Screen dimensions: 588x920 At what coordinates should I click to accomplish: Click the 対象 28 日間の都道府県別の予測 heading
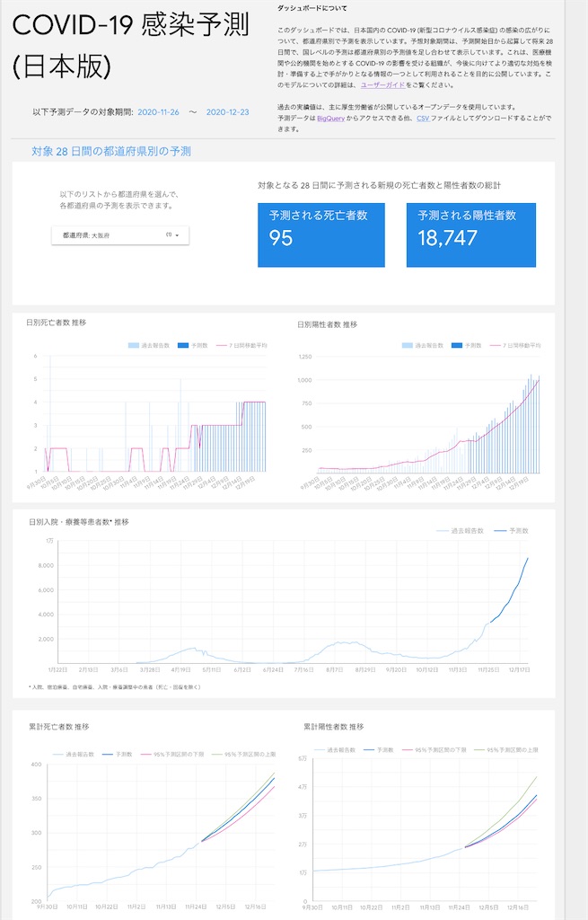coord(110,151)
